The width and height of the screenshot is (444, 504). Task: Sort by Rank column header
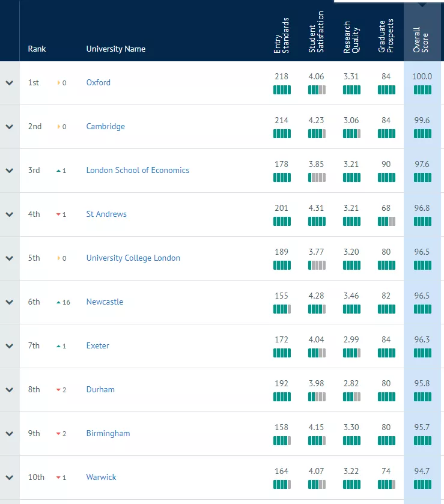click(37, 49)
